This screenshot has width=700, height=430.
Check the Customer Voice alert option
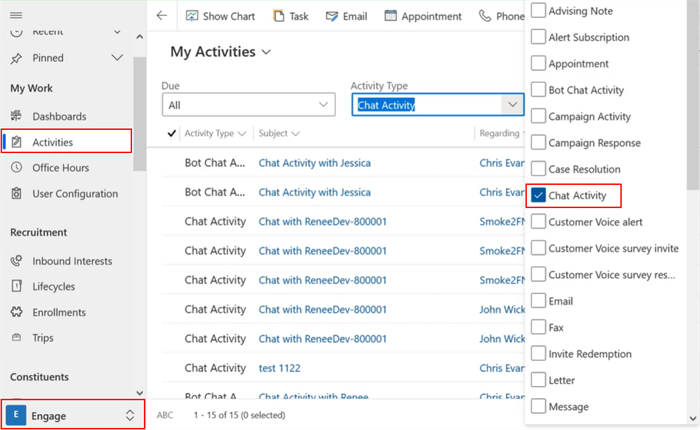[538, 221]
